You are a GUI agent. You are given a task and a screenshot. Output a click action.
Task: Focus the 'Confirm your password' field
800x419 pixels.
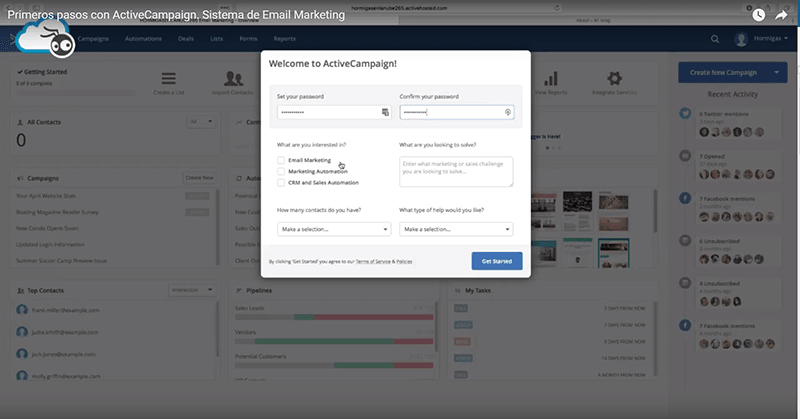[457, 112]
